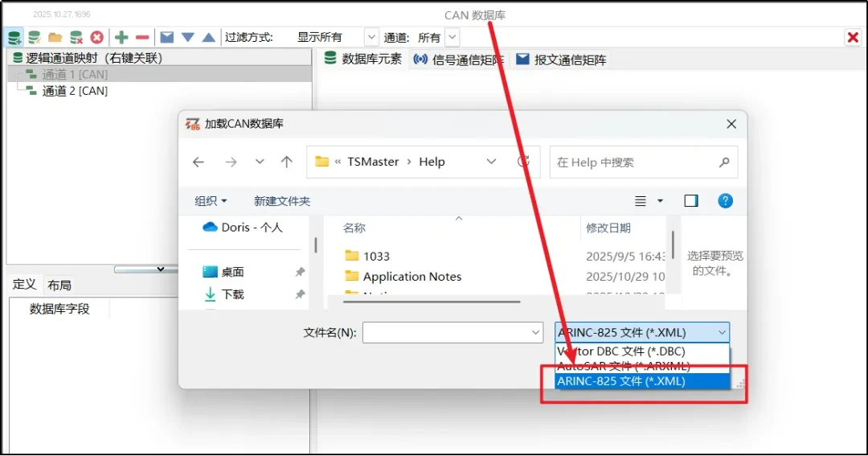Click the 在 Help 中搜索 search field

click(x=635, y=162)
